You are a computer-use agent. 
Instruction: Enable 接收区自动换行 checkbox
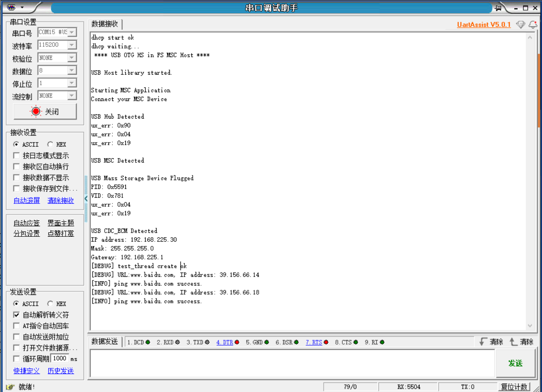tap(16, 167)
